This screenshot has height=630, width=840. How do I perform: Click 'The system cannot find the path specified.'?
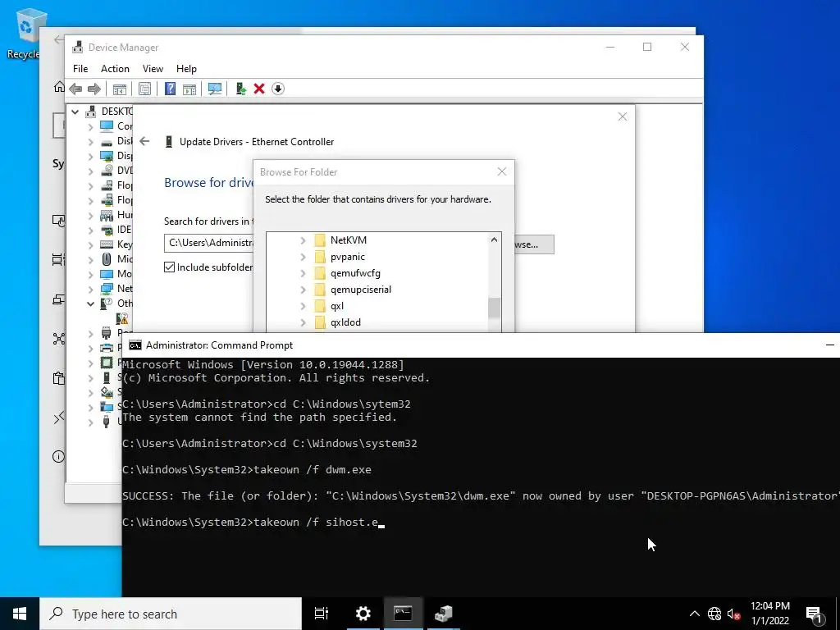[x=260, y=418]
